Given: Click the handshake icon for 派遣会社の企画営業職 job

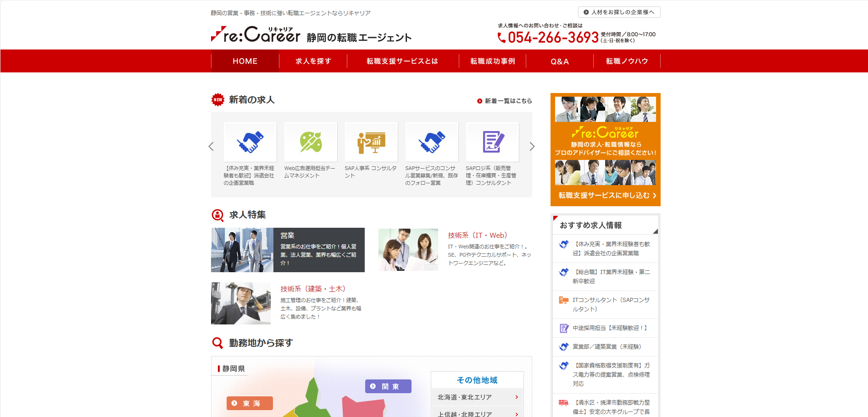Looking at the screenshot, I should 250,142.
